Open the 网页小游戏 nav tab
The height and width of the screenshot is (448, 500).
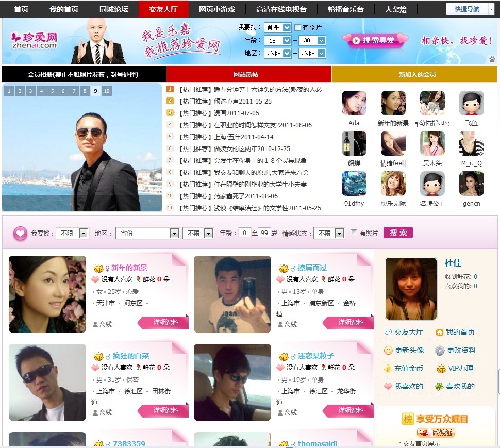217,9
